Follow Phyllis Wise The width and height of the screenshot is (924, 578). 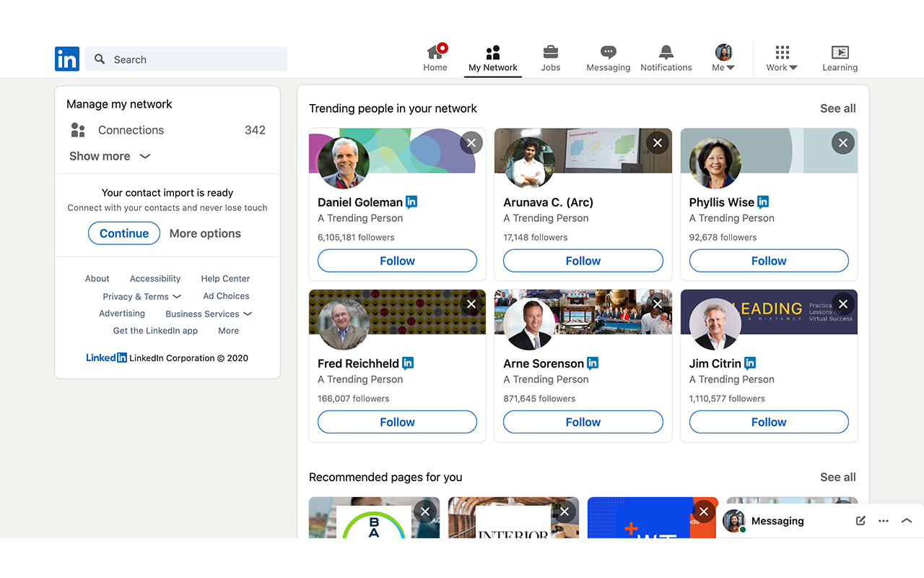768,260
